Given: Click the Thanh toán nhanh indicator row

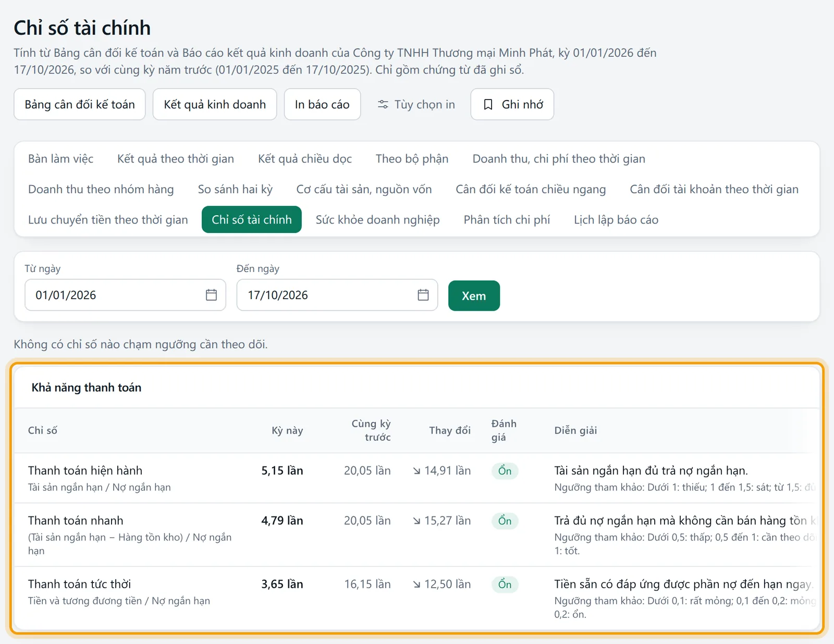Looking at the screenshot, I should click(417, 535).
